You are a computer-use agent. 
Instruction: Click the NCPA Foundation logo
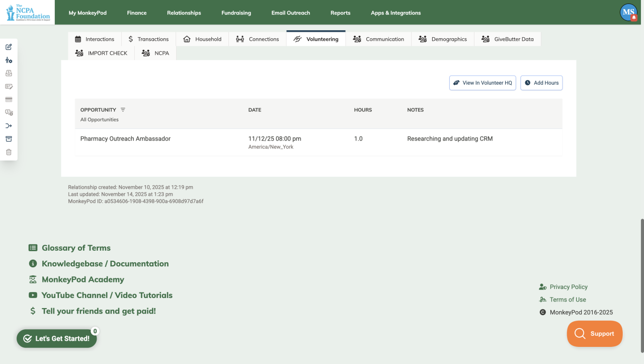coord(28,12)
